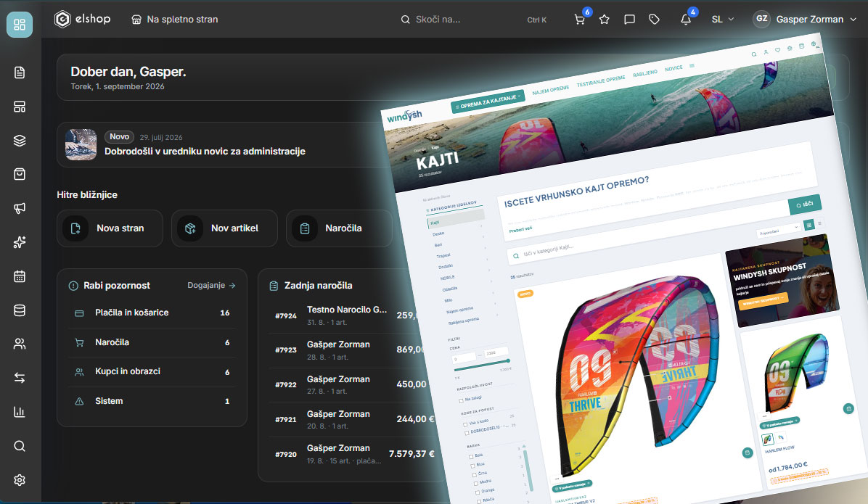The image size is (868, 504).
Task: Click the Nova stran shortcut
Action: pyautogui.click(x=110, y=228)
